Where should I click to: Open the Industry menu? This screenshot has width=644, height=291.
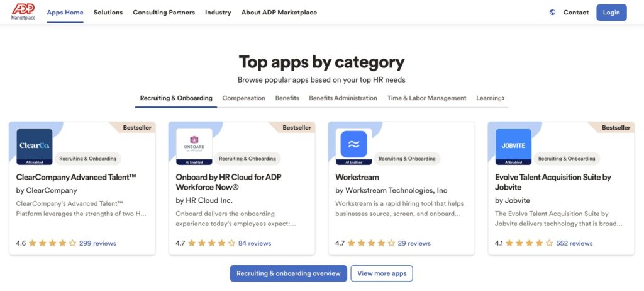point(218,13)
